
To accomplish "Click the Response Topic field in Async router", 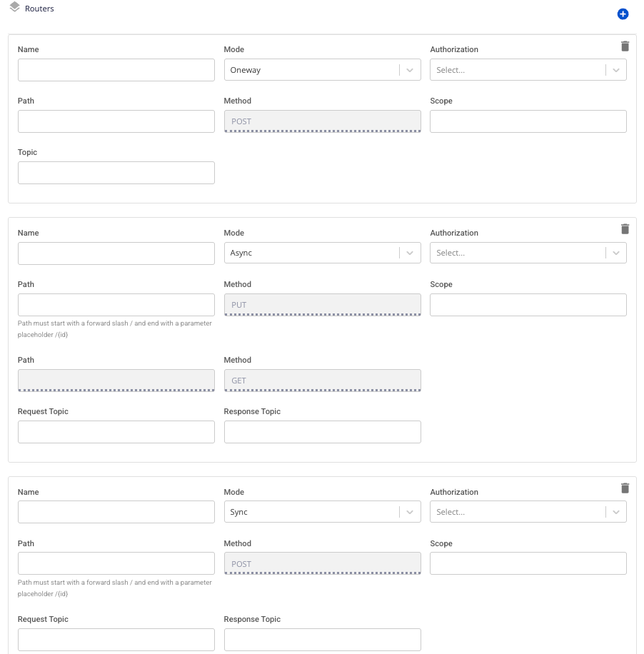I will [322, 432].
